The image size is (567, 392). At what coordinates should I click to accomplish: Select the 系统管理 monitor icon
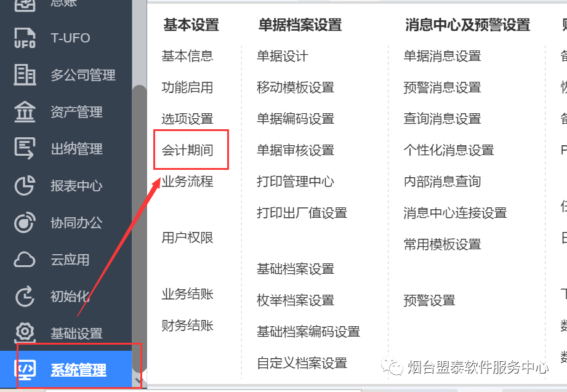(x=25, y=370)
